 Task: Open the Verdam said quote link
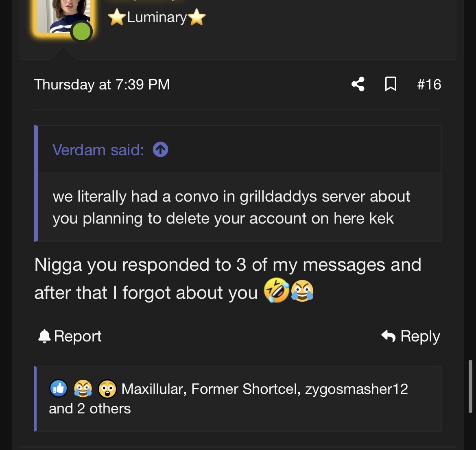pos(98,150)
